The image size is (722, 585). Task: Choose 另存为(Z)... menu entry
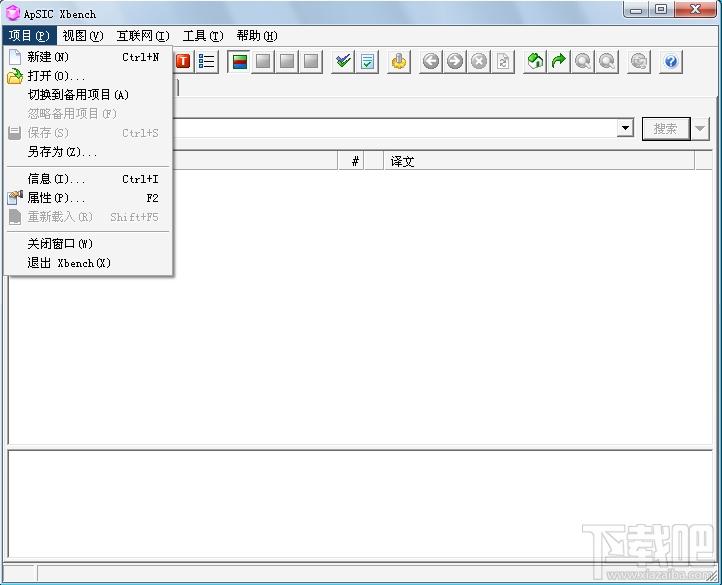coord(88,152)
